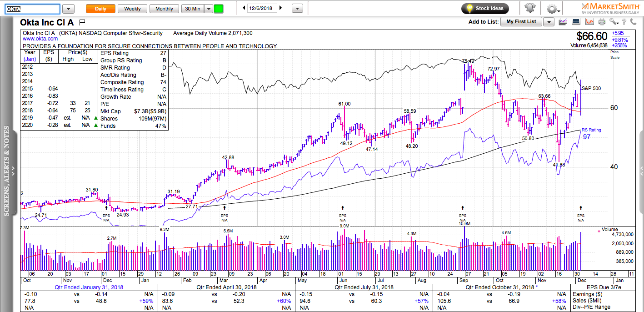Click the EPS arrow marker near December 2017
The width and height of the screenshot is (644, 312).
pos(106,208)
